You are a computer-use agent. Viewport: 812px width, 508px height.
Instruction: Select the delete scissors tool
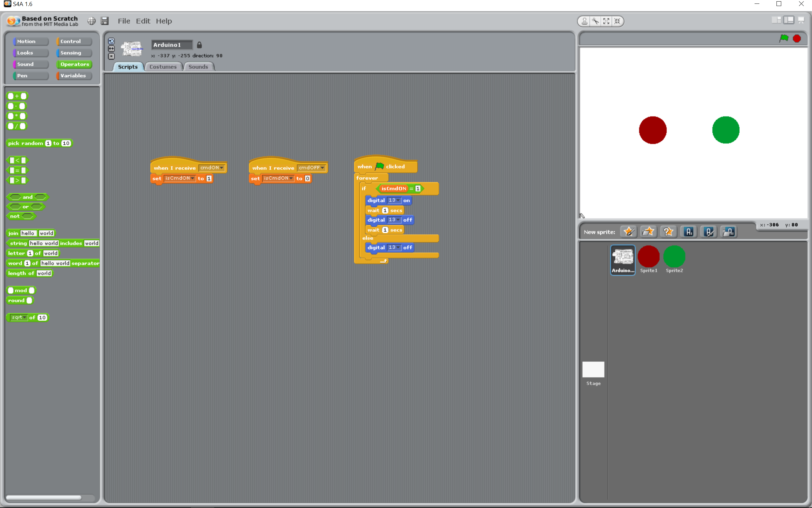[x=595, y=21]
